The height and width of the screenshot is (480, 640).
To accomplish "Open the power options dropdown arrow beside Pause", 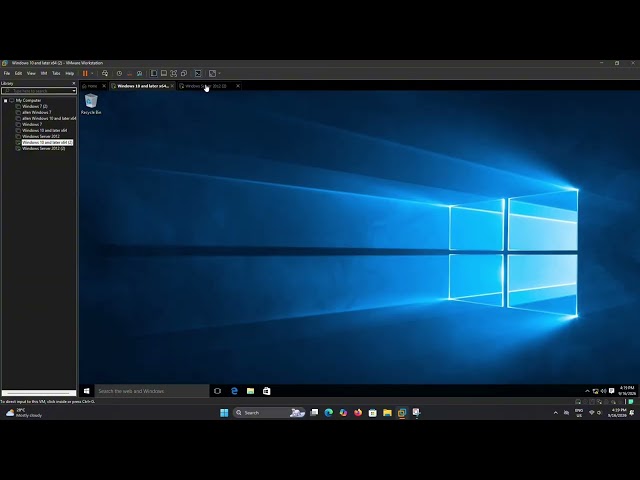I will [92, 73].
